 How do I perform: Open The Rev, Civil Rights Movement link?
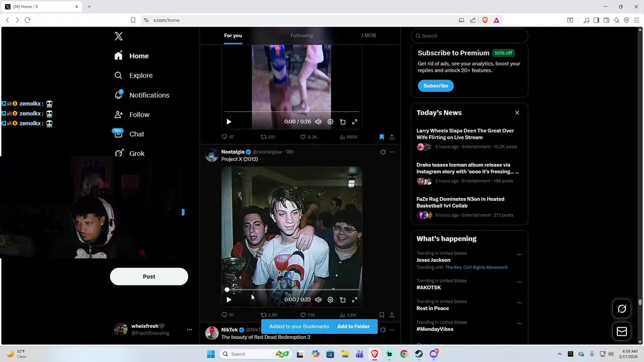[x=476, y=267]
